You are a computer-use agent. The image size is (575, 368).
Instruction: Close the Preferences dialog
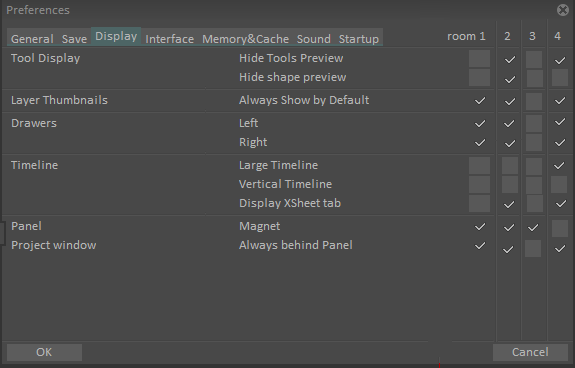pyautogui.click(x=563, y=10)
